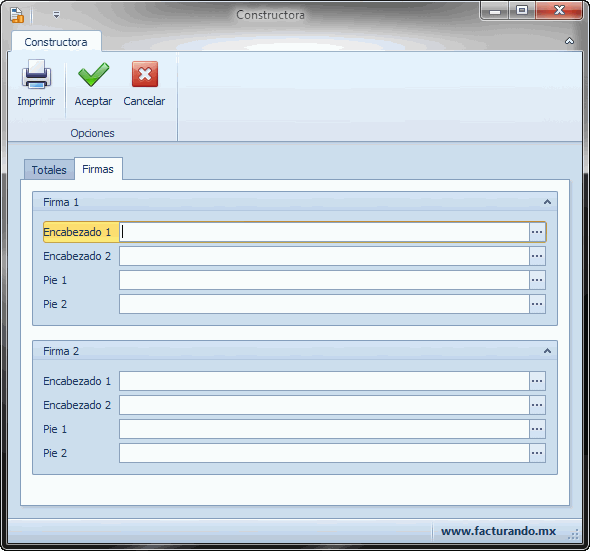This screenshot has width=590, height=551.
Task: Collapse the Firma 1 group
Action: pyautogui.click(x=547, y=202)
